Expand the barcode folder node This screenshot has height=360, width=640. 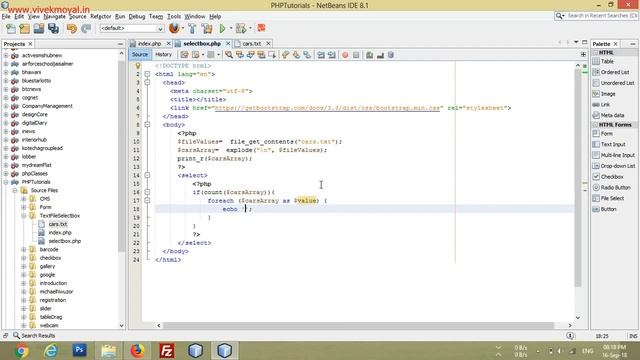pyautogui.click(x=23, y=249)
